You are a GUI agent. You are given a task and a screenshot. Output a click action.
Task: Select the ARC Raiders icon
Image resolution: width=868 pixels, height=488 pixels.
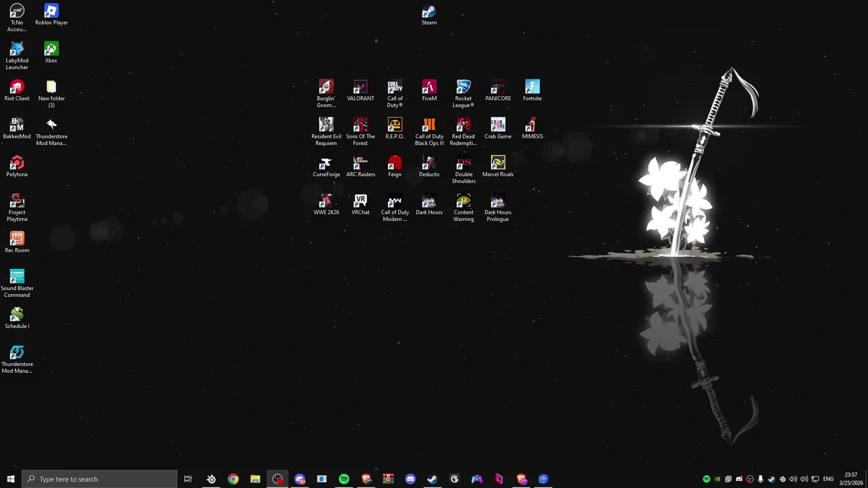coord(360,167)
